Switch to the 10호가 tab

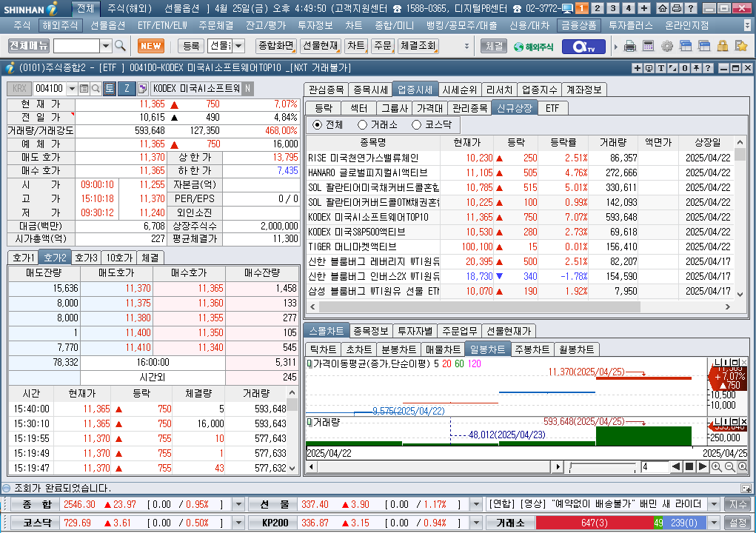tap(119, 258)
